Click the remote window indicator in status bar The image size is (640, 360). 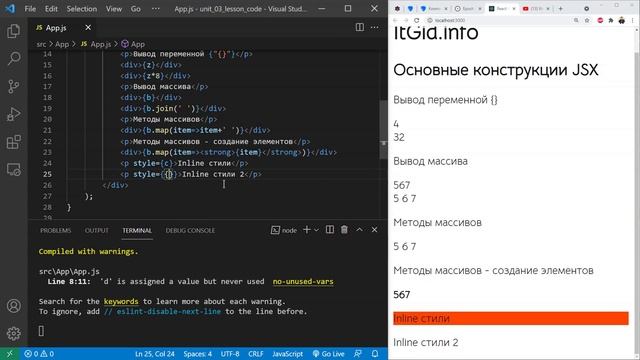[9, 354]
